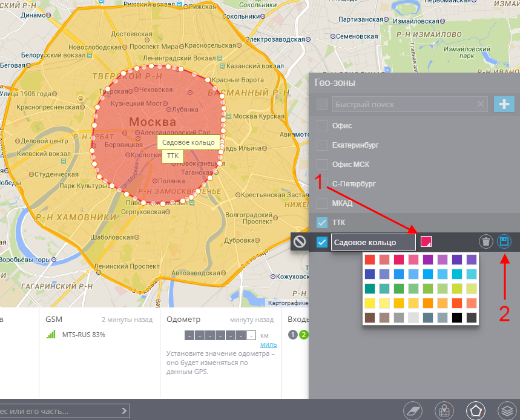This screenshot has width=520, height=420.
Task: Click the Одометр widget title
Action: [183, 320]
